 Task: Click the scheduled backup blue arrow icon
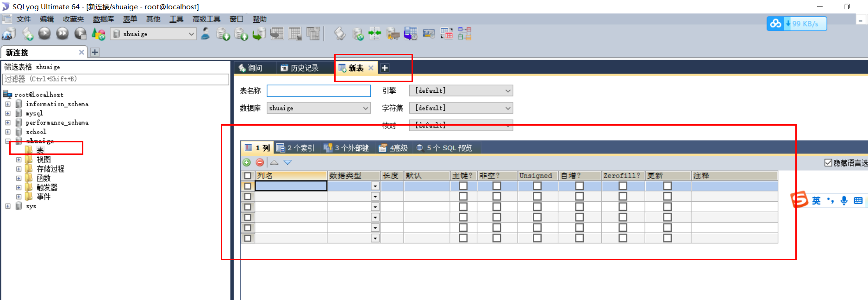(x=411, y=33)
